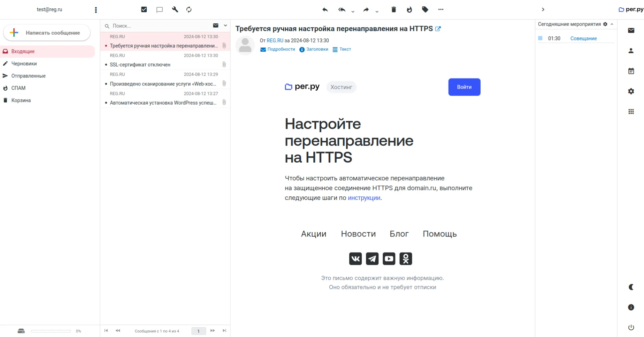Open the account options three-dot menu

point(96,10)
